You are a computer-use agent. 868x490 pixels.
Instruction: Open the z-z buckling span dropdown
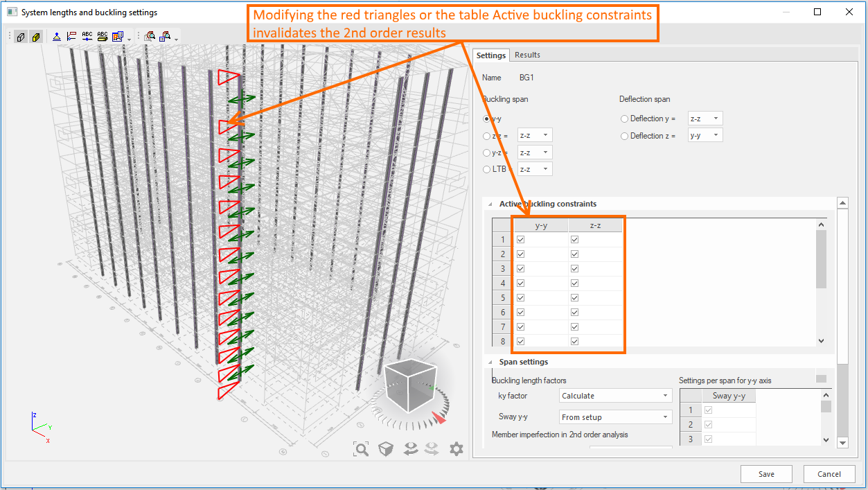click(x=535, y=136)
